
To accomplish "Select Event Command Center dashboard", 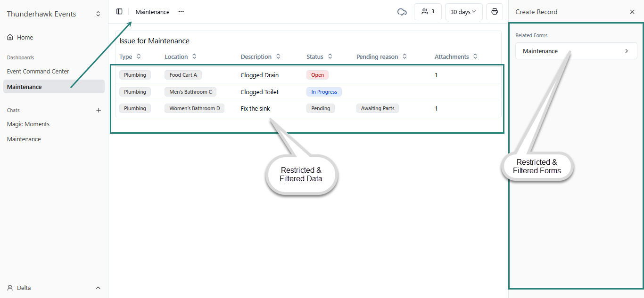I will [38, 72].
